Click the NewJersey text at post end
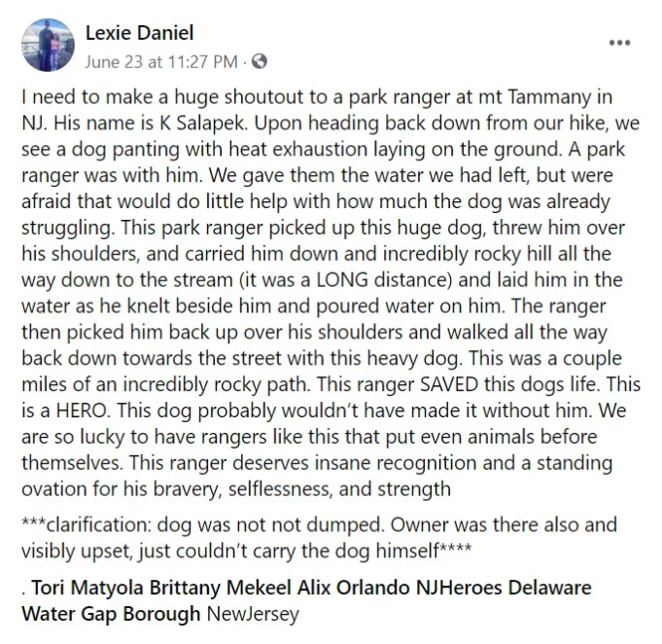The image size is (662, 644). (x=253, y=614)
